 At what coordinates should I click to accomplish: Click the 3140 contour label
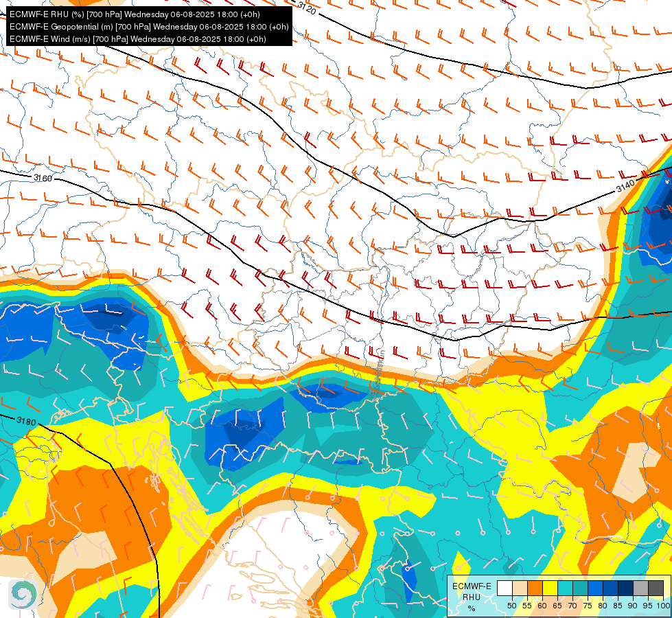point(625,185)
